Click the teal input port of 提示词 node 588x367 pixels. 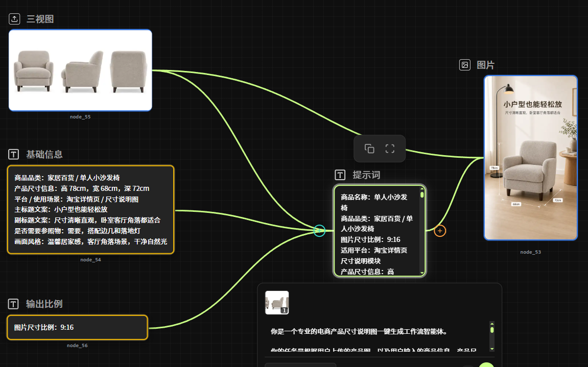tap(319, 231)
